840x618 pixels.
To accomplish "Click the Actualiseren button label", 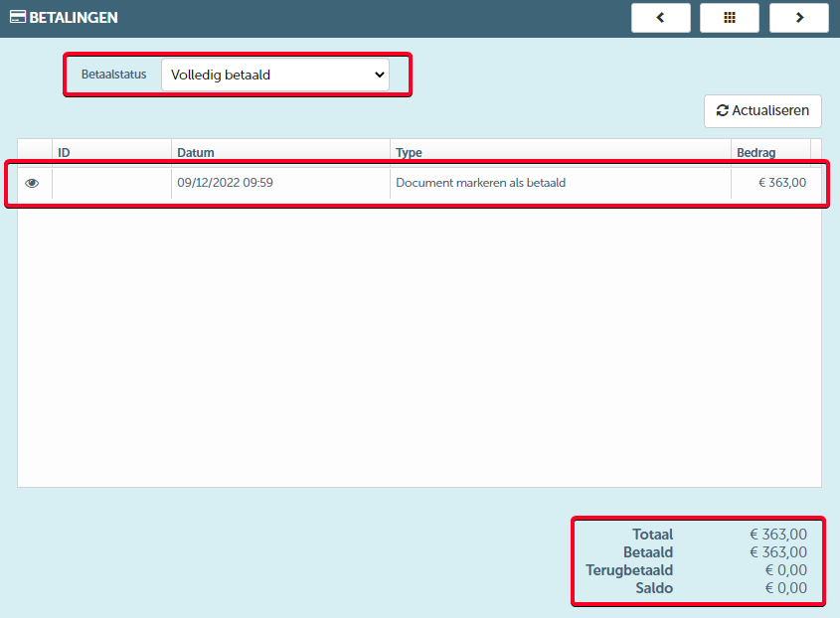I will 770,110.
